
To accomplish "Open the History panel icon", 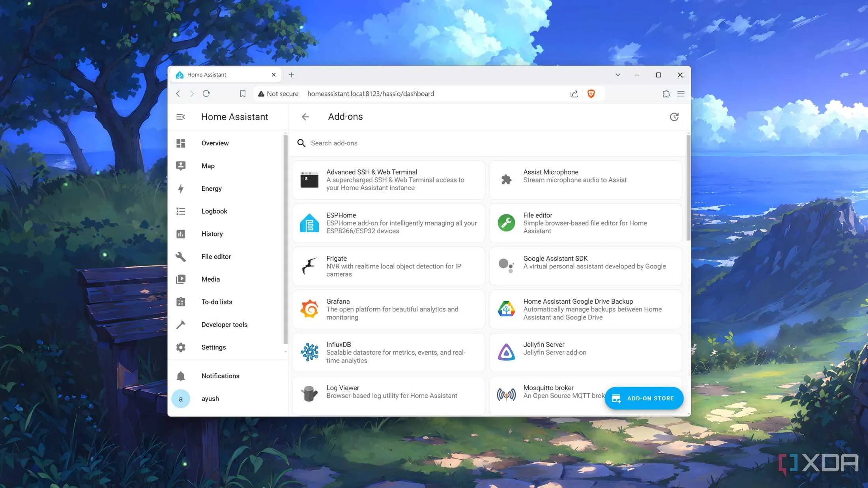I will tap(181, 234).
